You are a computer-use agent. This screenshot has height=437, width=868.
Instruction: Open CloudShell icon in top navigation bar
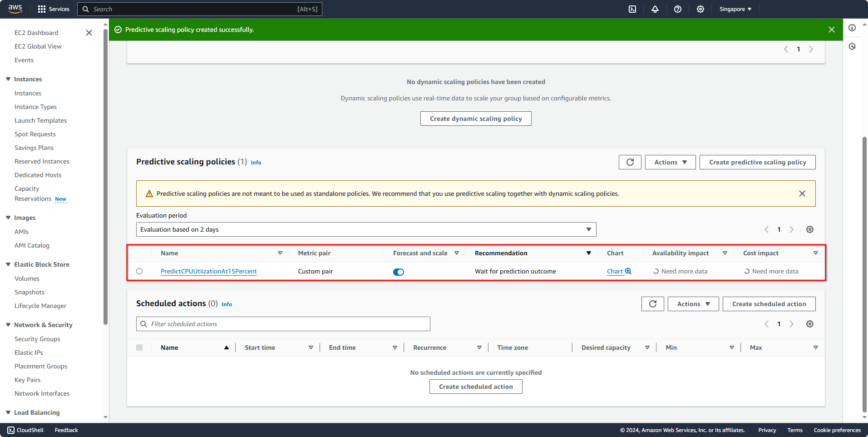tap(632, 9)
